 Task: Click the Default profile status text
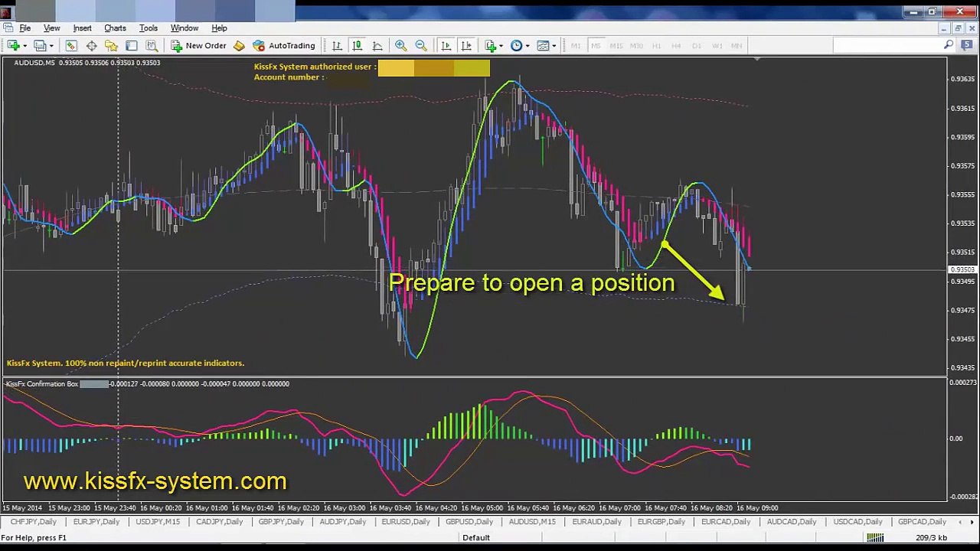(x=475, y=538)
